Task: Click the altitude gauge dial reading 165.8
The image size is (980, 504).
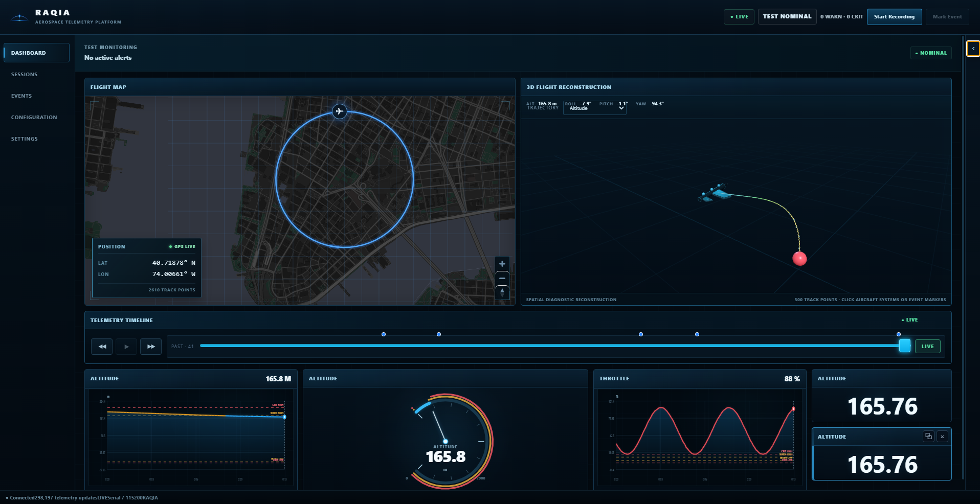Action: click(446, 441)
